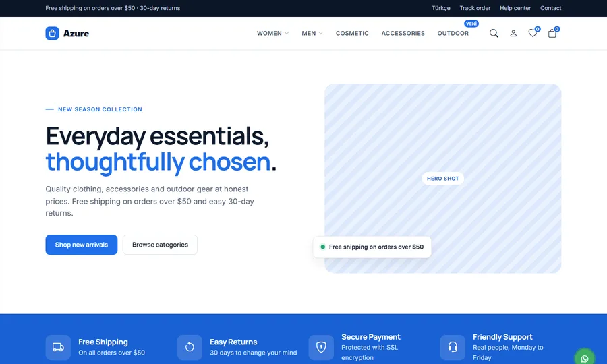This screenshot has width=607, height=364.
Task: Click the Free Shipping truck icon
Action: pos(58,347)
